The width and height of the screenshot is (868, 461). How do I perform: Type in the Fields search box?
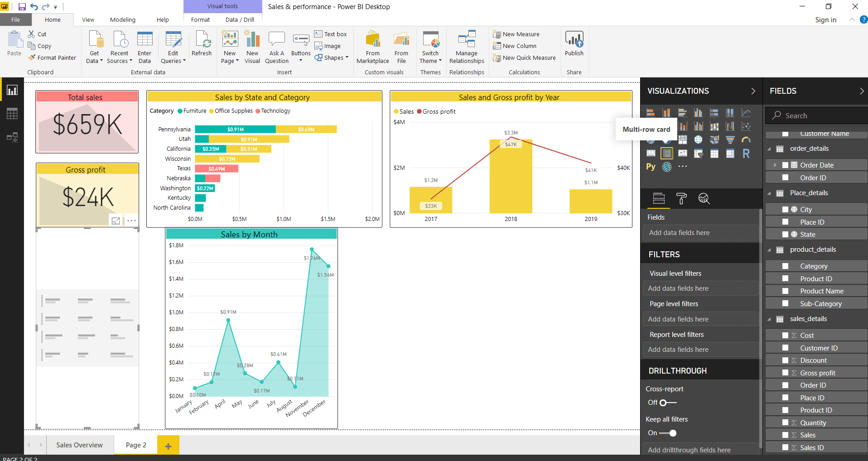pos(815,115)
